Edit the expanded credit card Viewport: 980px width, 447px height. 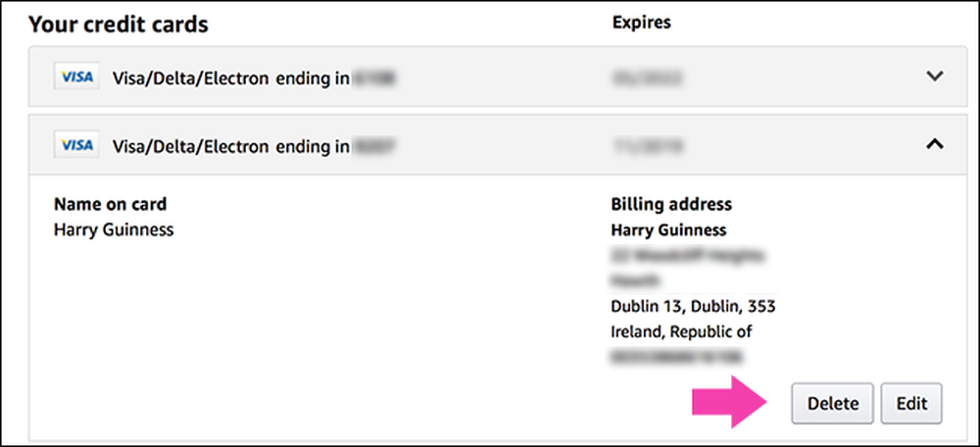click(910, 403)
